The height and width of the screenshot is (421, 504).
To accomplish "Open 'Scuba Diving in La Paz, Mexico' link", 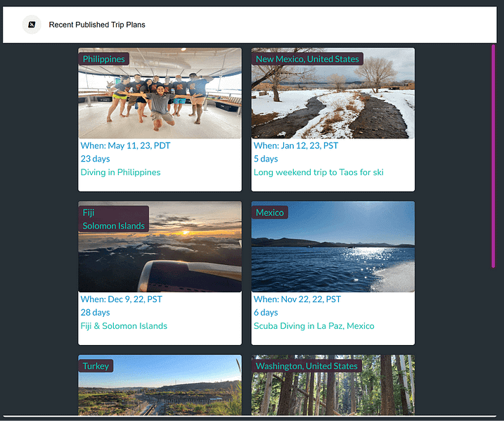I will [x=314, y=326].
